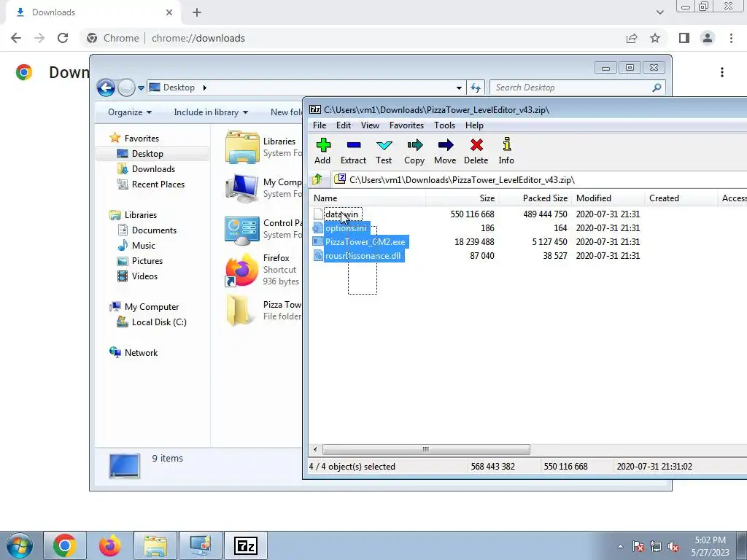
Task: Expand the Desktop breadcrumb arrow in Explorer
Action: [x=205, y=87]
